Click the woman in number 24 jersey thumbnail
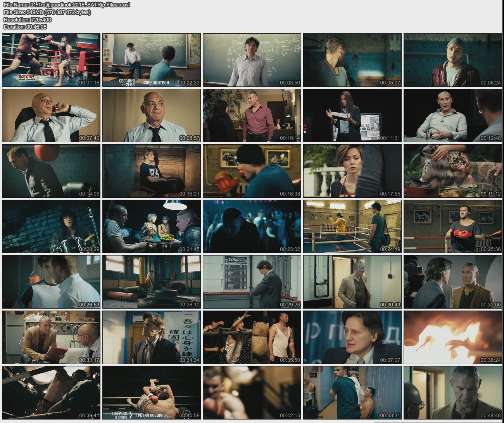This screenshot has height=423, width=504. 152,171
